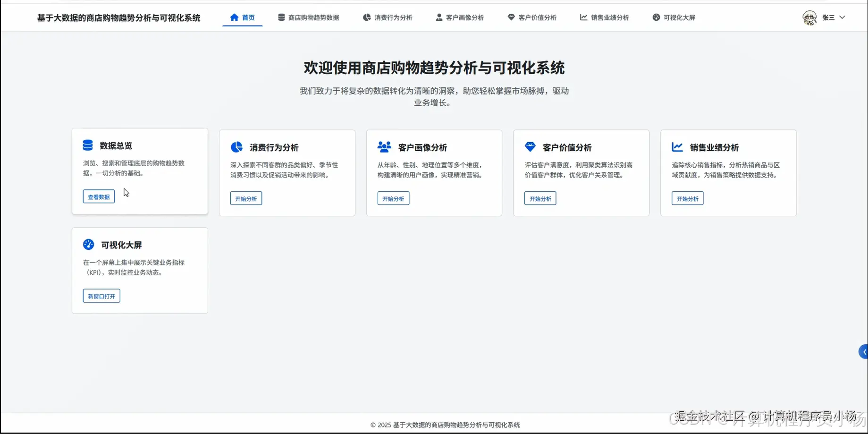Select 销售业绩分析 from the navigation menu
The image size is (868, 434).
coord(610,17)
